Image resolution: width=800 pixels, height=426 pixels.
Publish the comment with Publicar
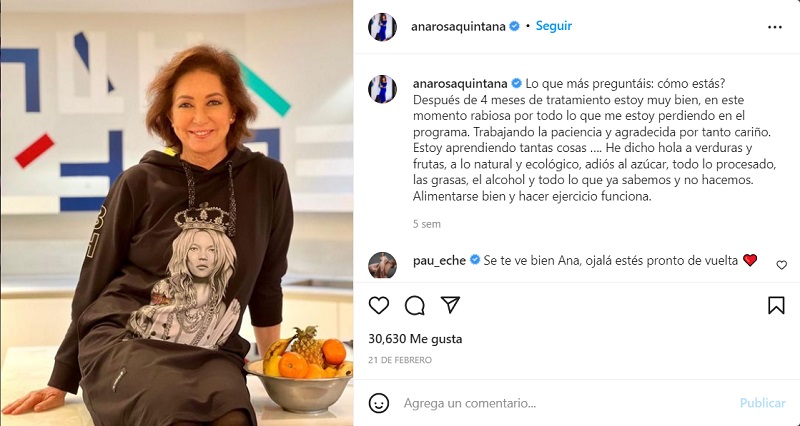762,403
